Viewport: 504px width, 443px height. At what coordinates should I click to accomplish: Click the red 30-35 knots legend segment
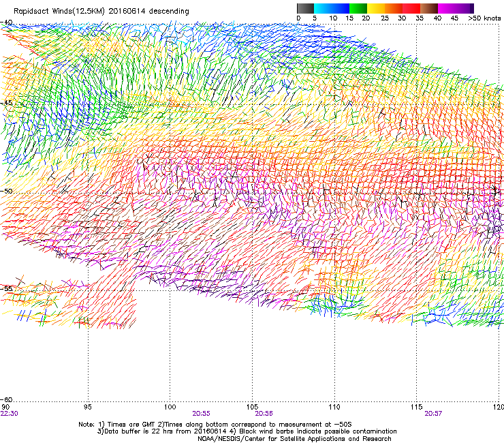click(411, 8)
